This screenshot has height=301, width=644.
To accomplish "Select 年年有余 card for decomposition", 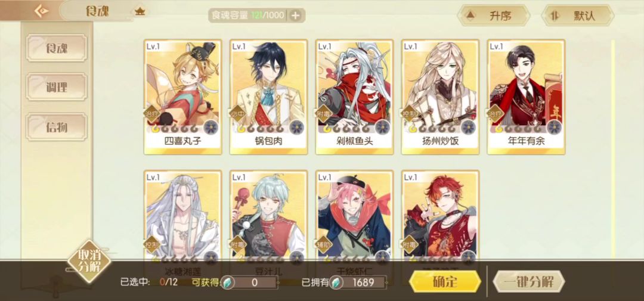I will (526, 97).
